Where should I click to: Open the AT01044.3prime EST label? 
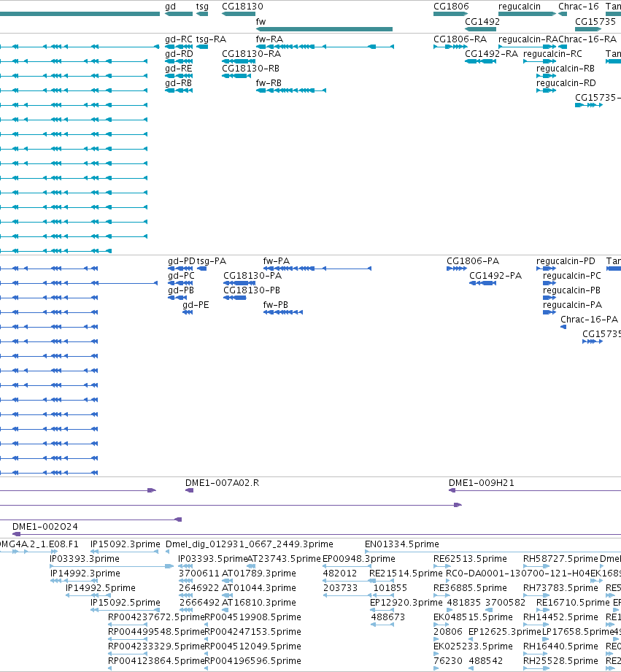tap(259, 588)
